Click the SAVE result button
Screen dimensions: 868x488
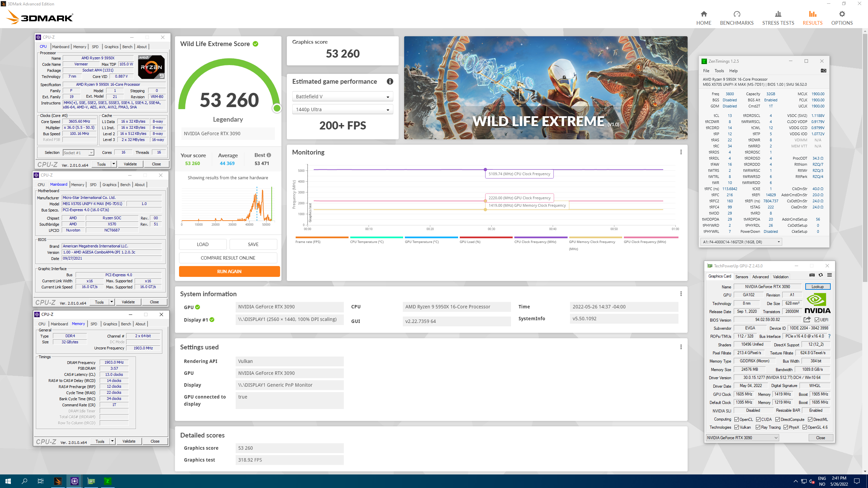pyautogui.click(x=253, y=244)
